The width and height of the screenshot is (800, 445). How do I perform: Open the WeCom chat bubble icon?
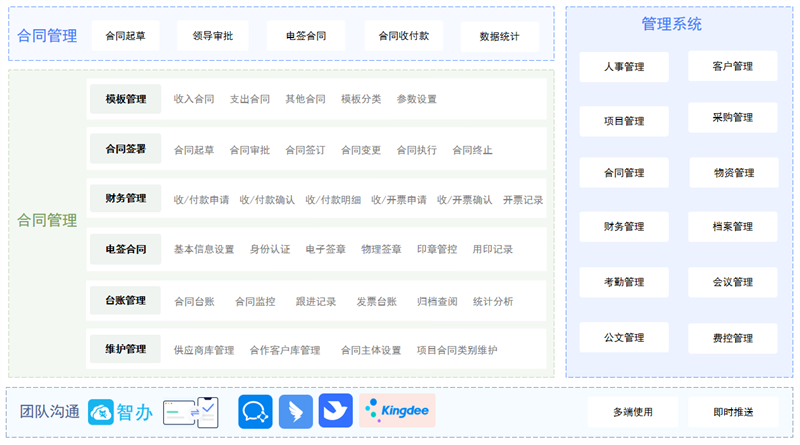(x=255, y=411)
